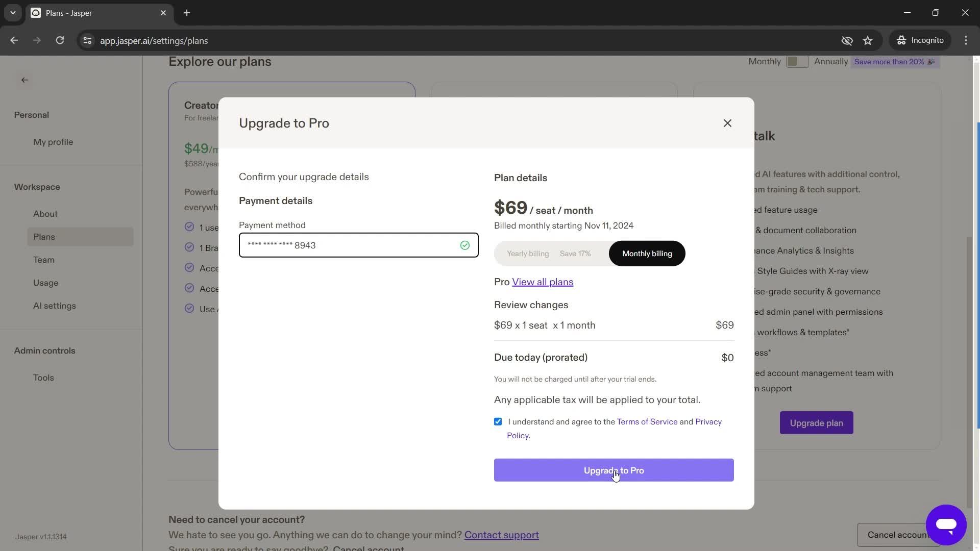This screenshot has height=551, width=980.
Task: Check the Terms of Service agreement checkbox
Action: point(498,421)
